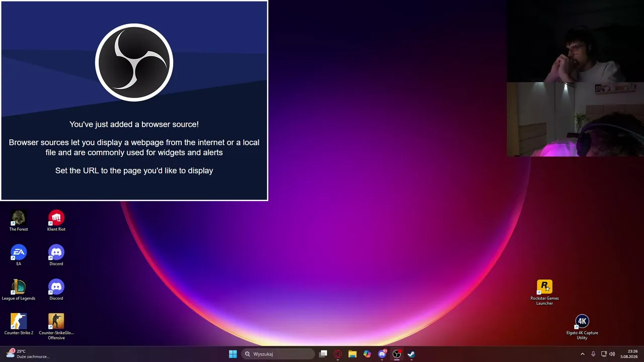Open the clock and date flyout

pos(629,354)
